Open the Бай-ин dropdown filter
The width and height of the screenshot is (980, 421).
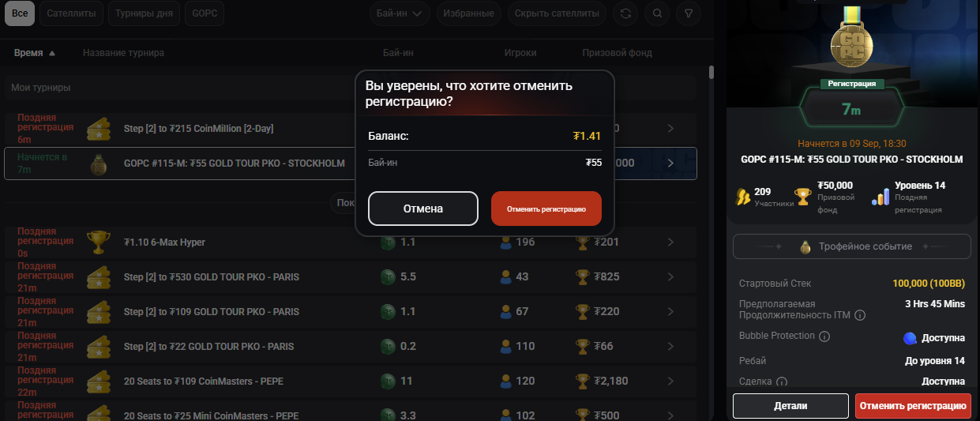tap(399, 13)
